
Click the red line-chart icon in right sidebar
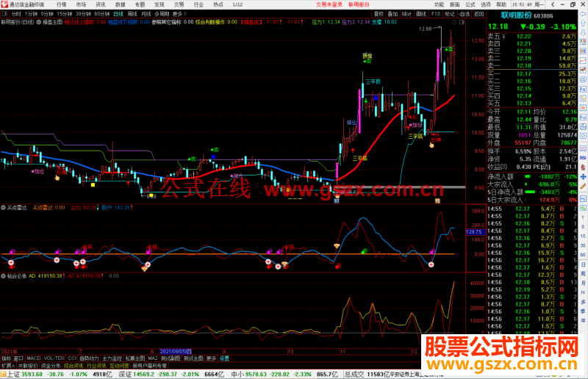point(583,60)
